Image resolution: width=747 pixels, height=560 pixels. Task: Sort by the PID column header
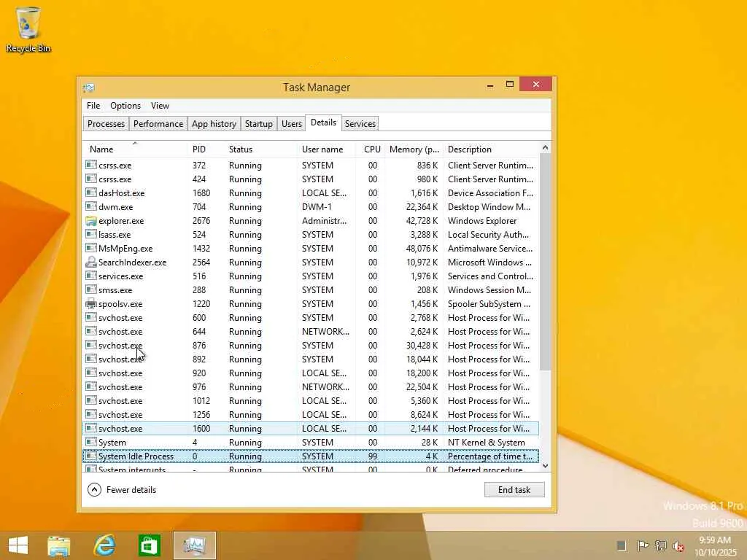206,149
